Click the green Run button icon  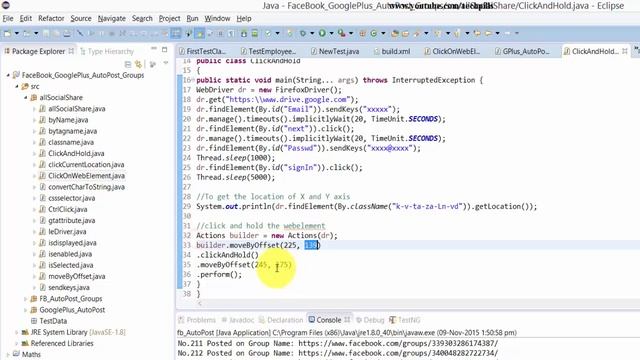coord(322,33)
